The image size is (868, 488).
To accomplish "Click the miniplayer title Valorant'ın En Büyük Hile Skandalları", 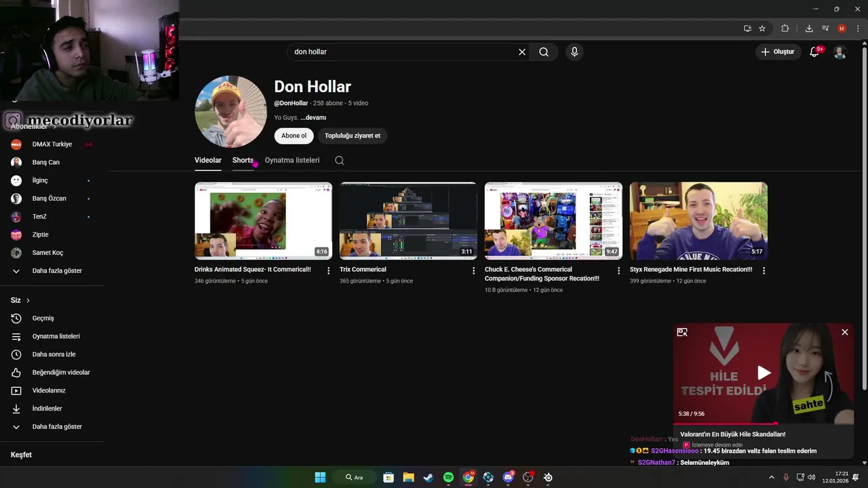I will pos(732,434).
